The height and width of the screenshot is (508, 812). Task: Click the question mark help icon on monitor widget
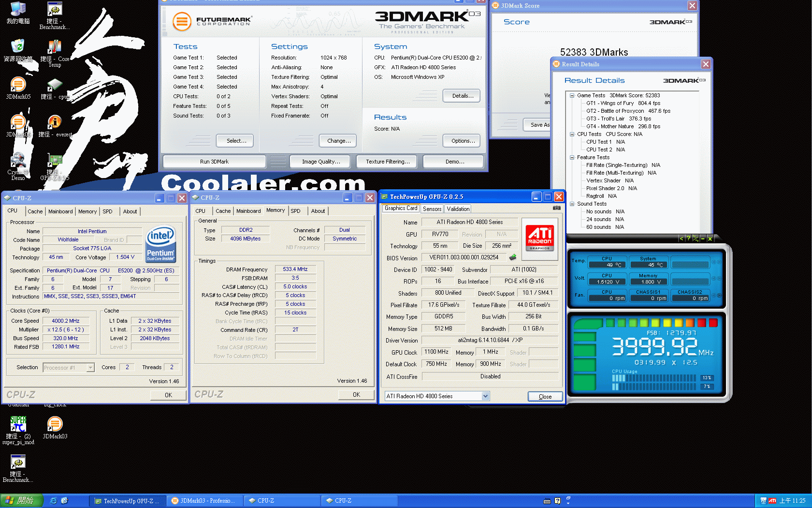tap(688, 239)
